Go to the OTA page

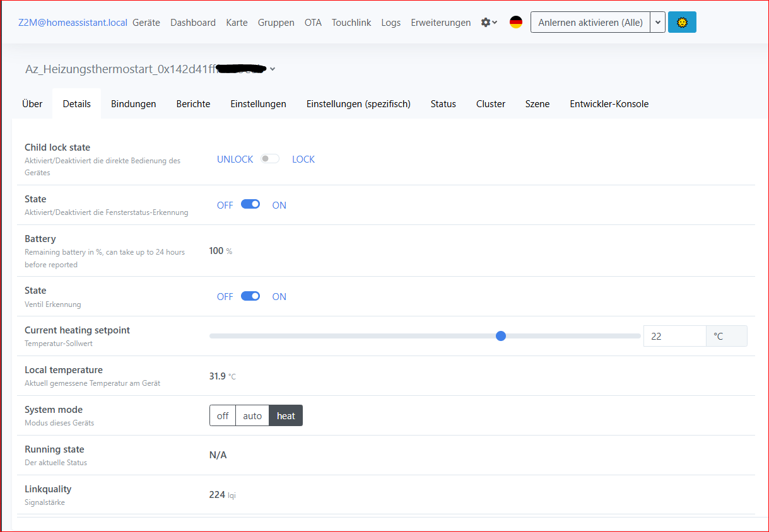313,23
